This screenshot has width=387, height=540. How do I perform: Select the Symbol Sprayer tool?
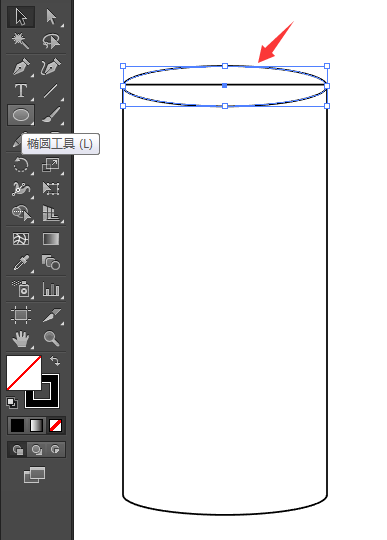(21, 289)
